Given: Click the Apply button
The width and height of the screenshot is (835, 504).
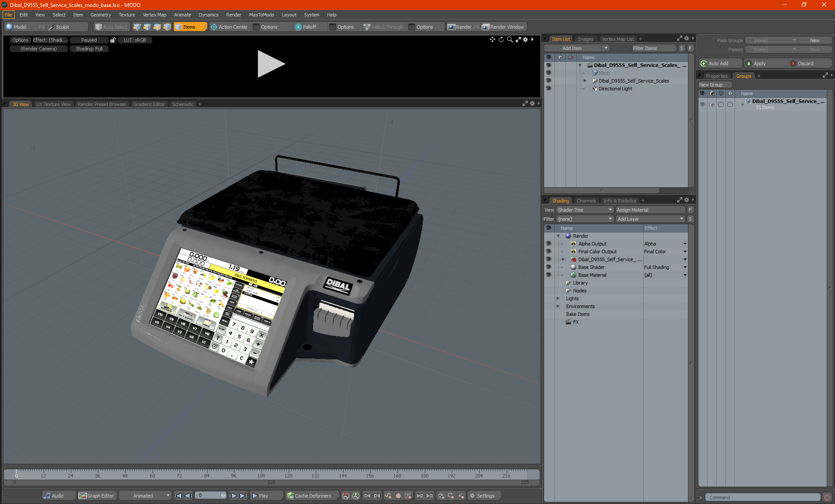Looking at the screenshot, I should (765, 63).
